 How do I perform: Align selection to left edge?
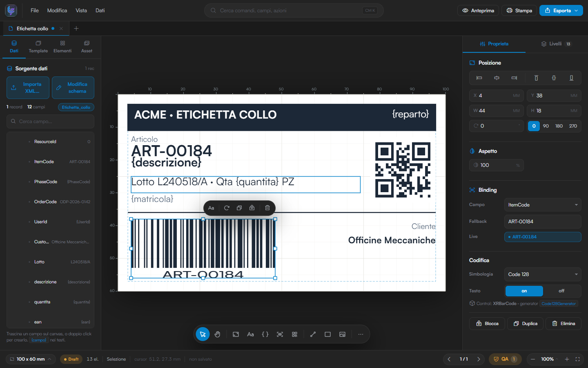click(x=479, y=78)
